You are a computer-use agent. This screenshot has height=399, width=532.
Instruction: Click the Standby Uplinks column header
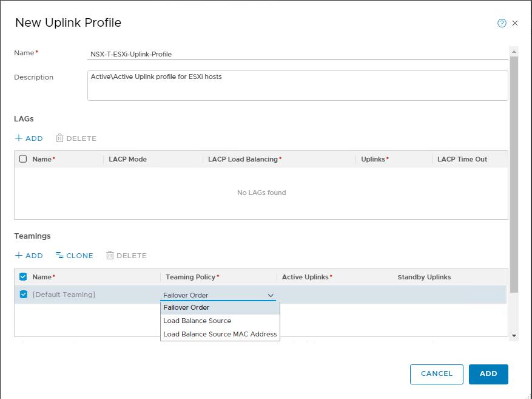424,277
